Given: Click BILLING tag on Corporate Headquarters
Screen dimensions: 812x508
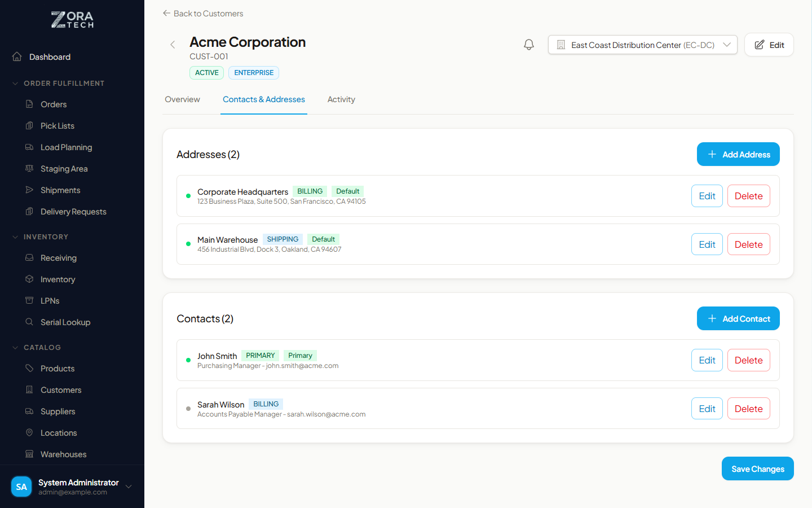Looking at the screenshot, I should click(310, 191).
